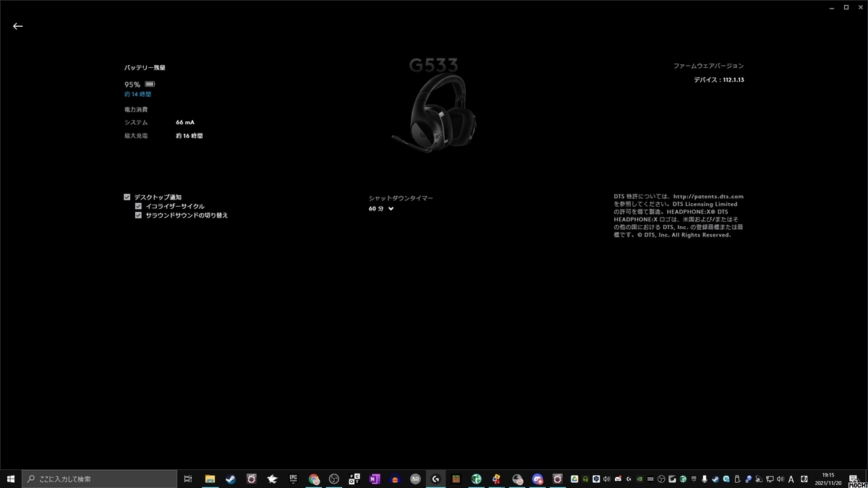Open the volume control in the system tray
The height and width of the screenshot is (488, 868).
(x=780, y=479)
